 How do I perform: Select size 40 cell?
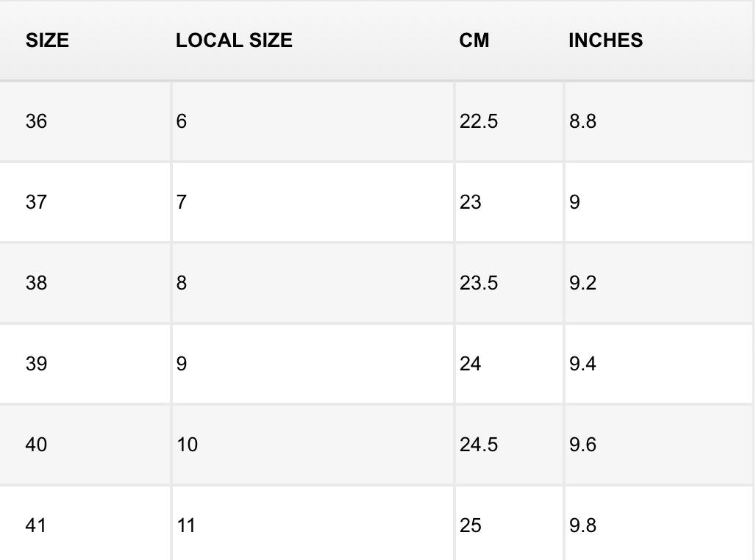coord(36,445)
